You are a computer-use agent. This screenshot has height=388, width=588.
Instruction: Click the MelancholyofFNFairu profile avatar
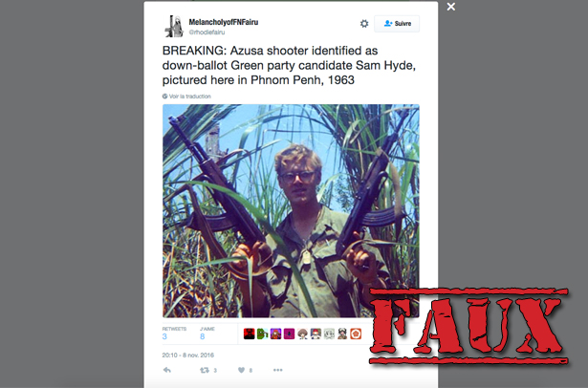174,26
